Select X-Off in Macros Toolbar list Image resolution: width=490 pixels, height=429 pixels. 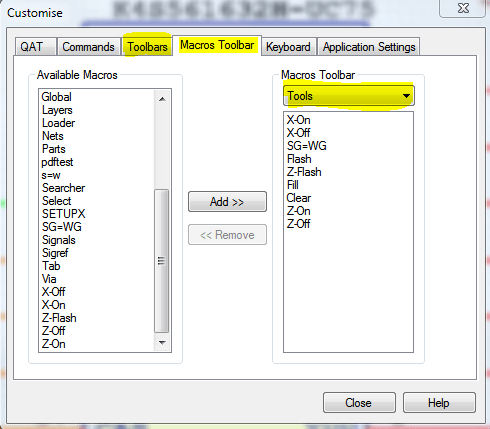[298, 133]
